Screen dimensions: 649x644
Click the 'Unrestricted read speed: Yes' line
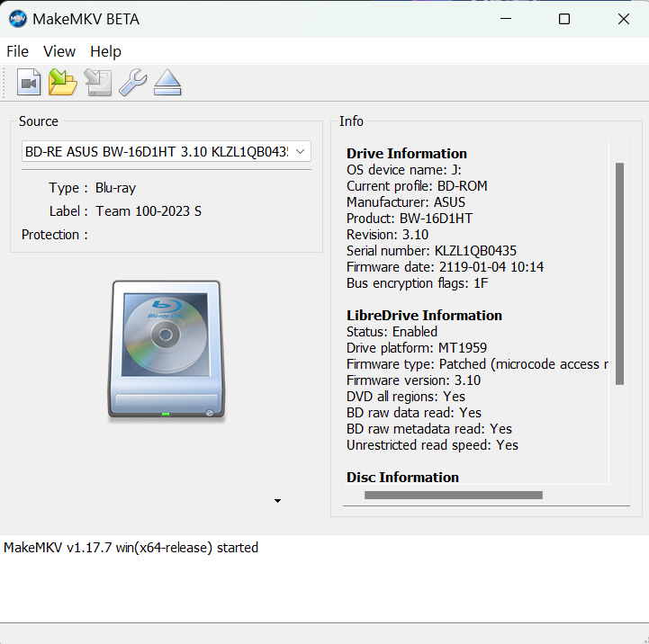pyautogui.click(x=432, y=445)
